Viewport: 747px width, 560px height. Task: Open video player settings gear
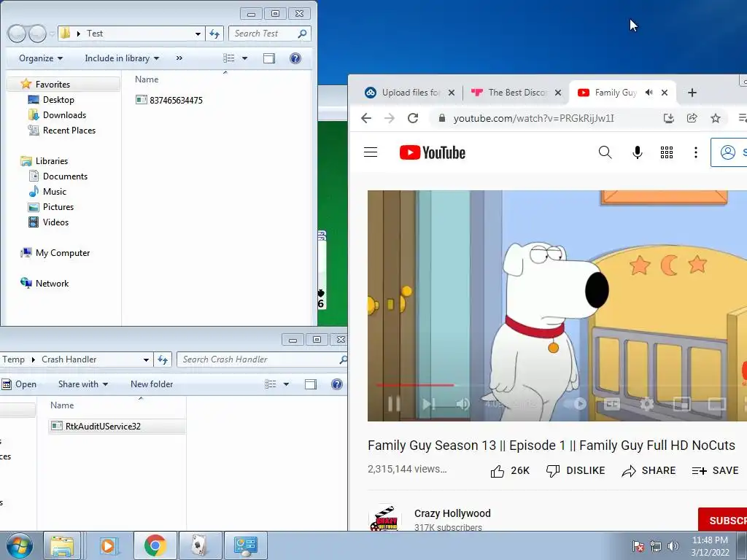click(x=646, y=404)
